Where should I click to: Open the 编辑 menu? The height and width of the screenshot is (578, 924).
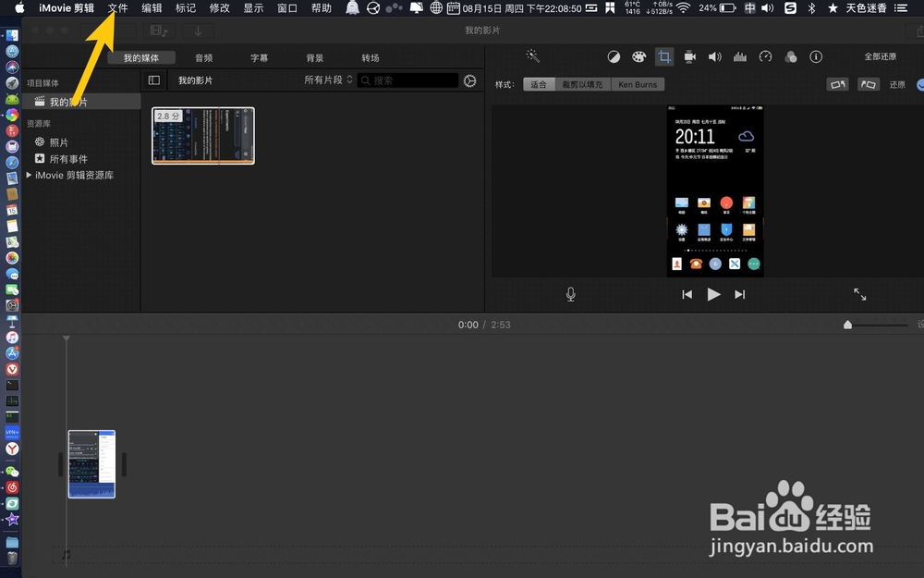click(x=152, y=7)
